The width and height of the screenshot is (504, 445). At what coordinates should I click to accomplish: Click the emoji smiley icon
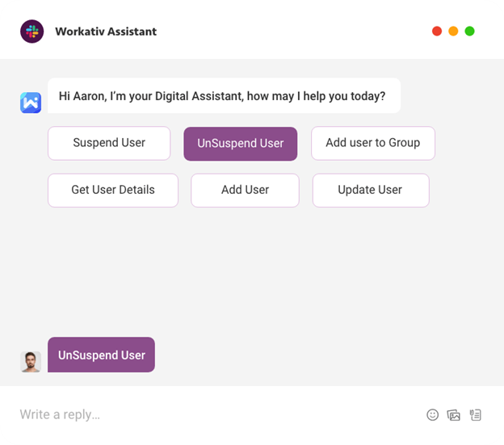(x=433, y=414)
